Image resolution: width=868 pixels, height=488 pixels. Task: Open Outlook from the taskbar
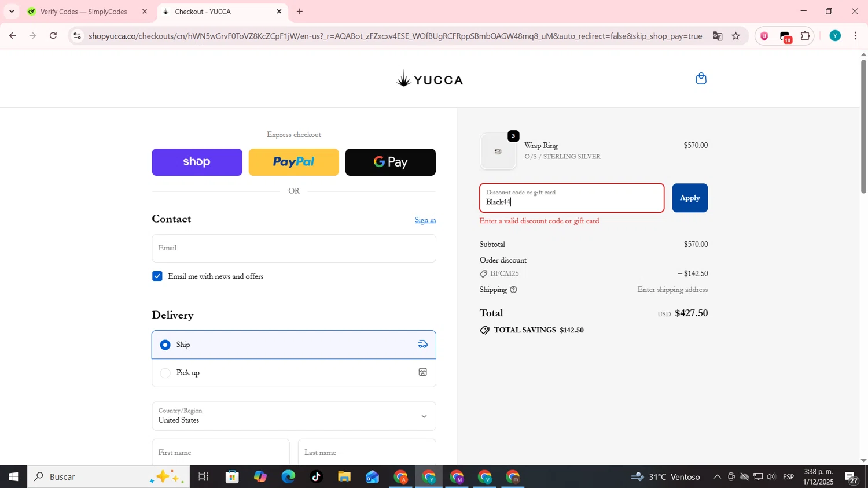coord(372,477)
